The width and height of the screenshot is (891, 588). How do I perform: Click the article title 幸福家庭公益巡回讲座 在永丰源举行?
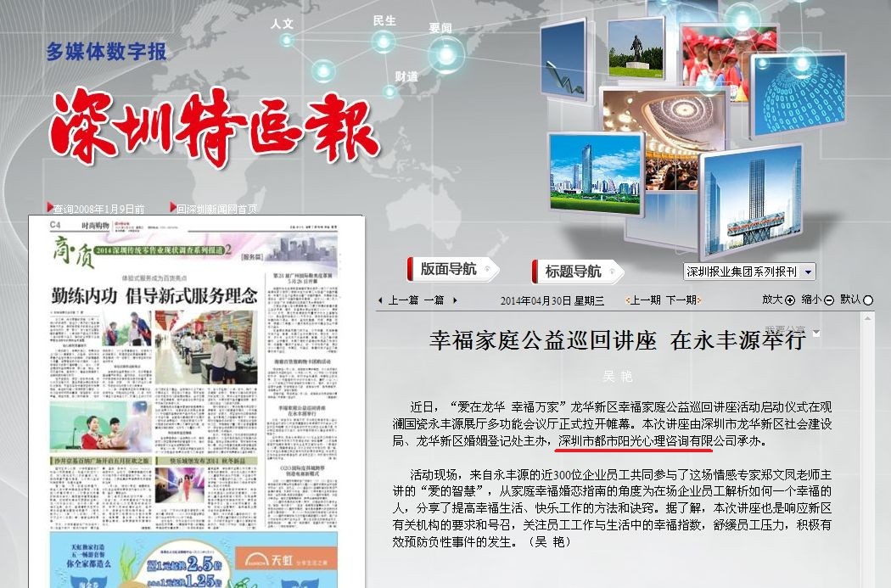click(617, 340)
